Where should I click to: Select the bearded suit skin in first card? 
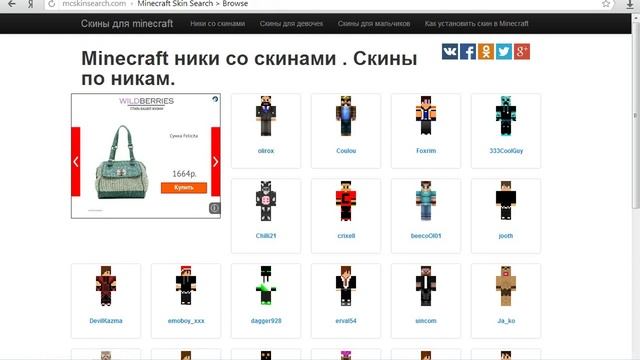(x=266, y=116)
